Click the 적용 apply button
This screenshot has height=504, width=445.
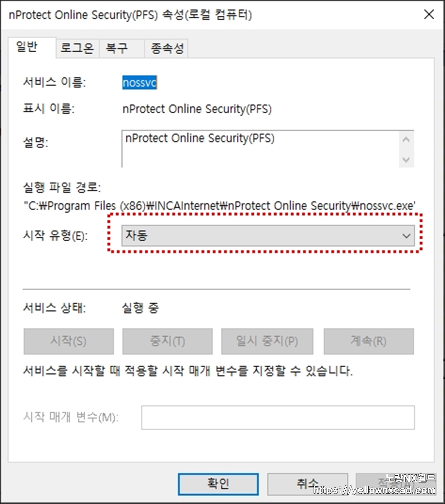[x=396, y=484]
